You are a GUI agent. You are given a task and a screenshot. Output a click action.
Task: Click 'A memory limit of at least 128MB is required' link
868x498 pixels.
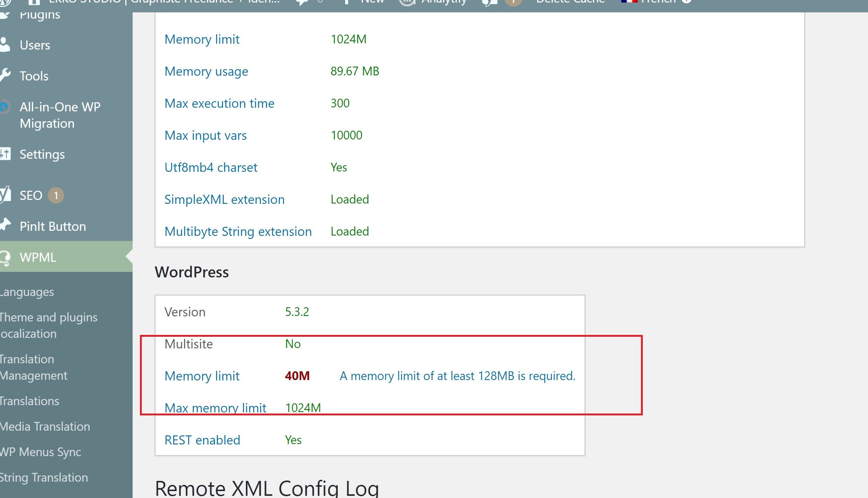pos(457,376)
